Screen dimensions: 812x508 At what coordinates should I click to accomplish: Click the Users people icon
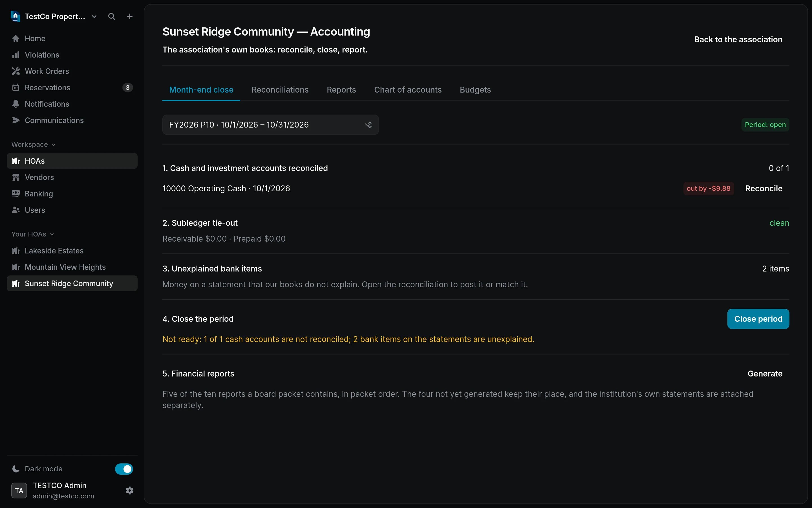pos(16,210)
